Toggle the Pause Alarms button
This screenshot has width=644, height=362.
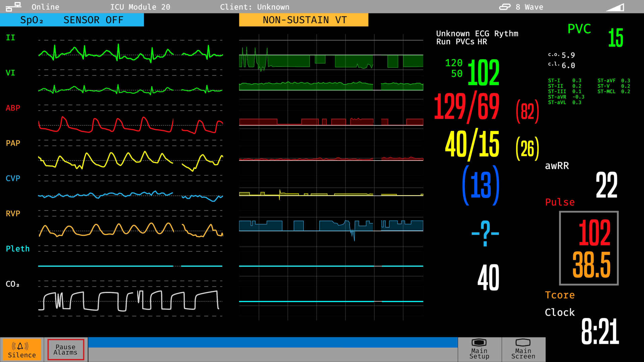[65, 349]
